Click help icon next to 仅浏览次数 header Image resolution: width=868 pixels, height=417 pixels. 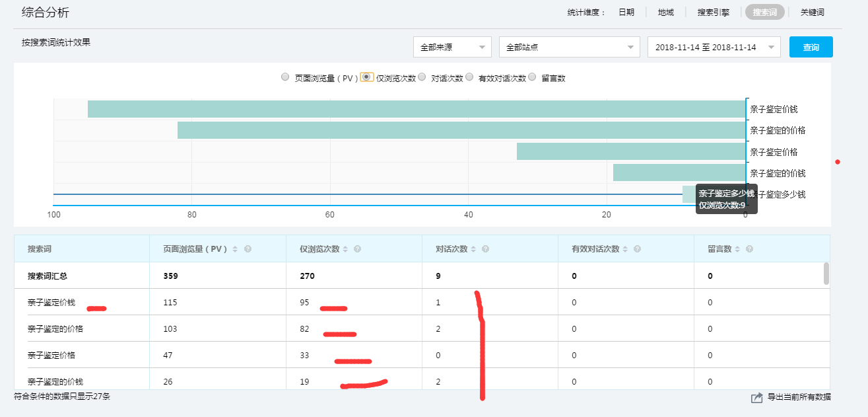tap(358, 249)
